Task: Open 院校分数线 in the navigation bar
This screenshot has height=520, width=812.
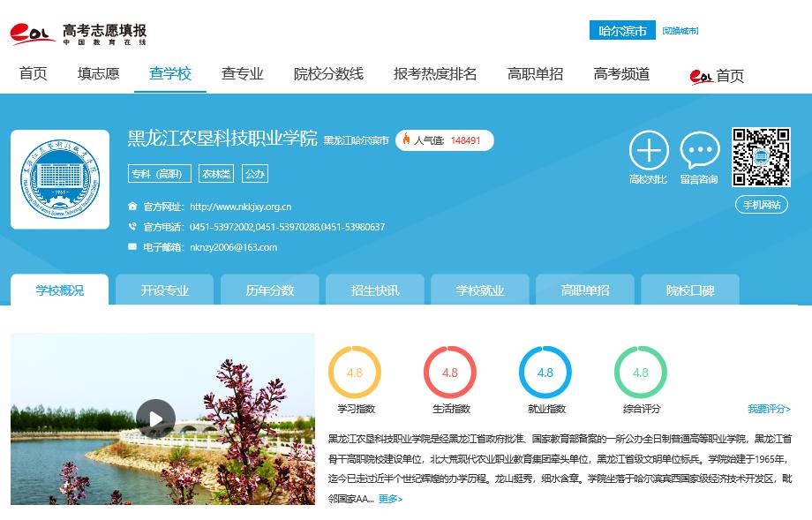Action: (328, 73)
